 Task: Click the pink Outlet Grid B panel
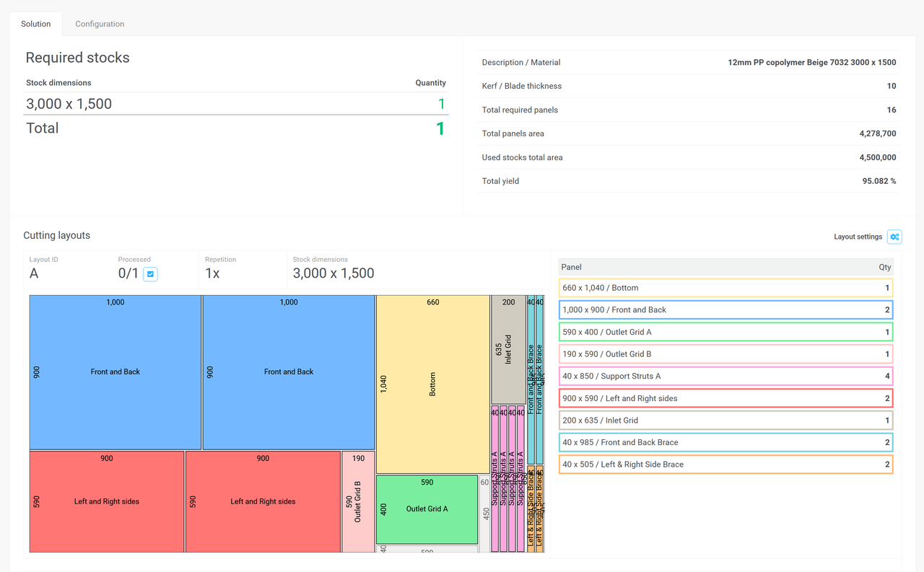pyautogui.click(x=358, y=502)
